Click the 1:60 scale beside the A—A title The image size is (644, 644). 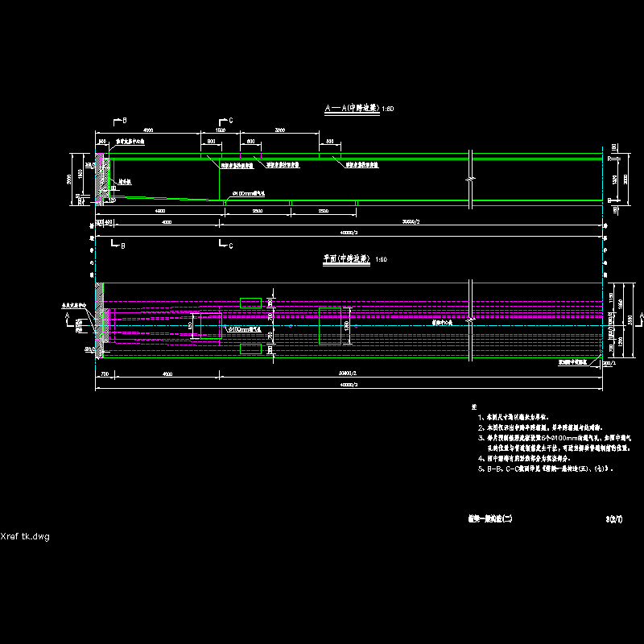pyautogui.click(x=388, y=109)
